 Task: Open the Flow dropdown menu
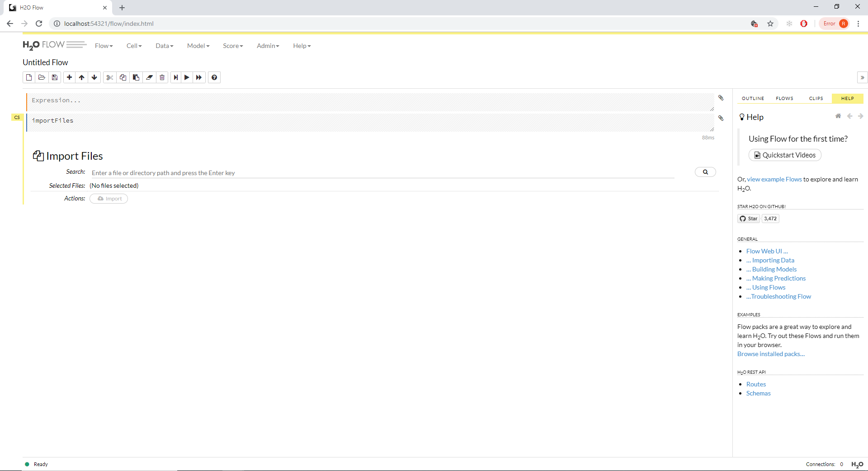click(x=104, y=46)
